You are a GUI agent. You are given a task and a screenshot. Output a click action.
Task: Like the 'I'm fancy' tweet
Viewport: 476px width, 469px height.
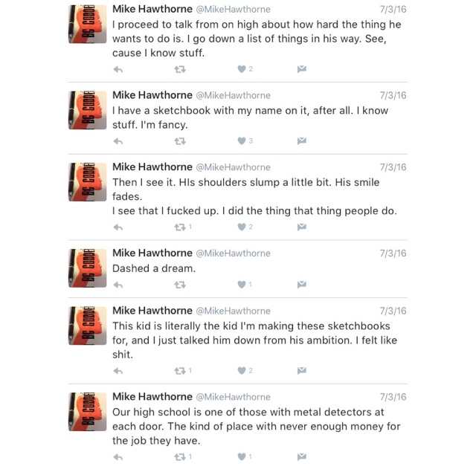242,140
